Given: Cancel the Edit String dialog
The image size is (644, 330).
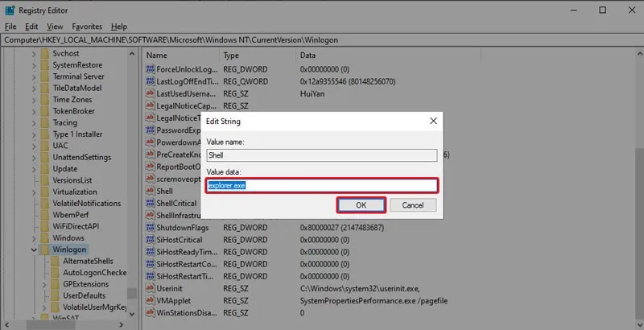Looking at the screenshot, I should point(413,205).
